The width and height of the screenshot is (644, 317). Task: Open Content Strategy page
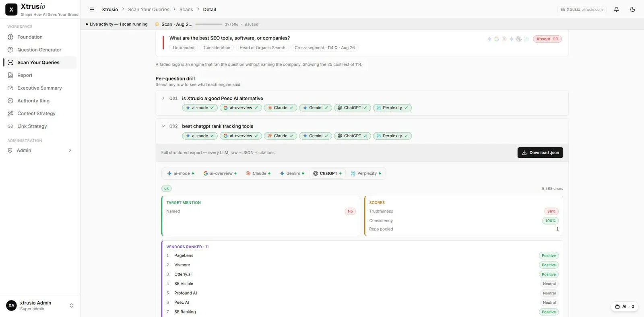pos(40,113)
